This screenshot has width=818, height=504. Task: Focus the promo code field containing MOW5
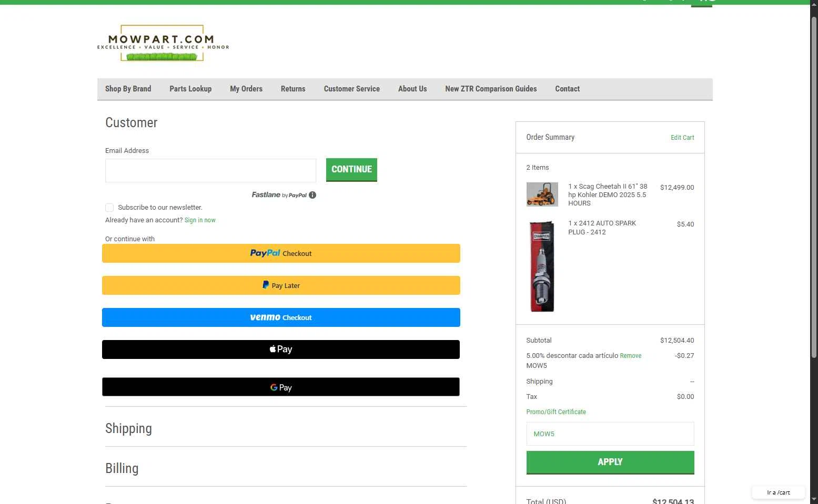point(610,434)
